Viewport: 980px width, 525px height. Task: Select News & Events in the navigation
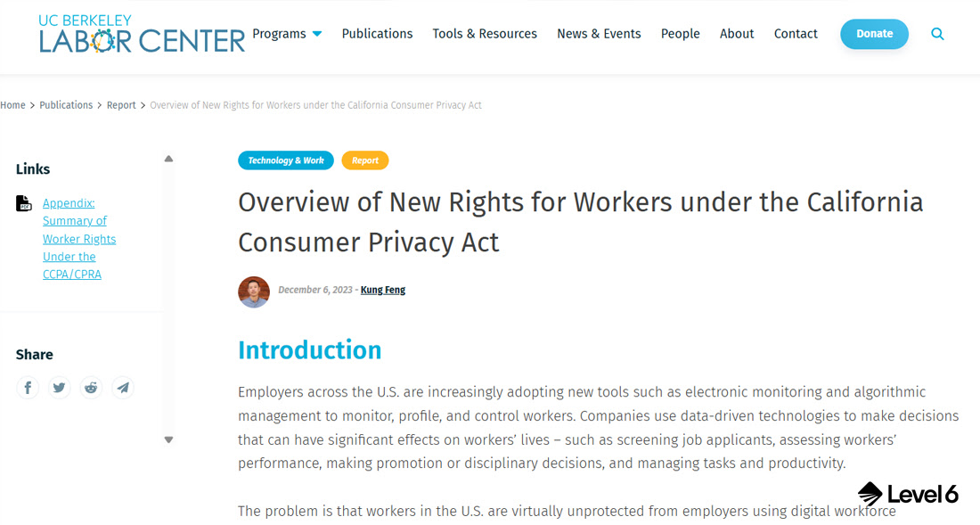tap(599, 33)
